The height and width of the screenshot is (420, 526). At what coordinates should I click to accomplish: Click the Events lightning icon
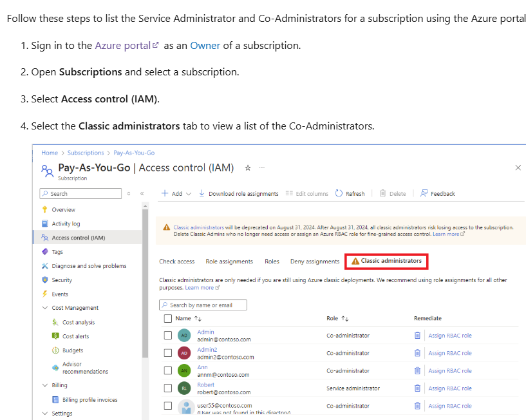click(x=44, y=294)
